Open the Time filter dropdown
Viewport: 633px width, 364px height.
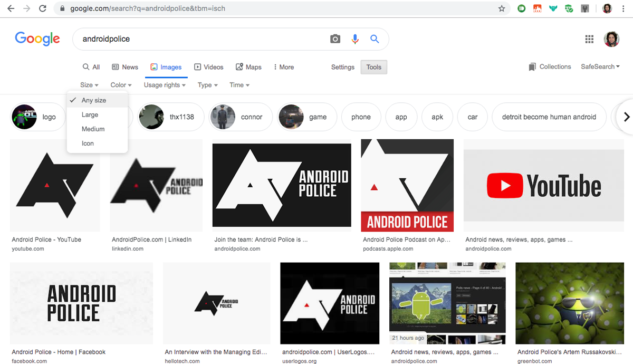(239, 85)
